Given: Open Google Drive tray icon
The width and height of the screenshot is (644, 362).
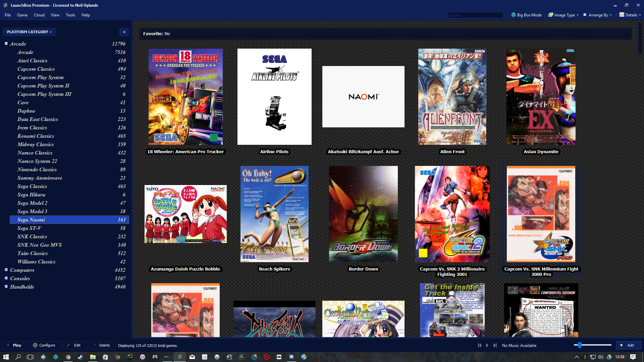Looking at the screenshot, I should (x=609, y=357).
